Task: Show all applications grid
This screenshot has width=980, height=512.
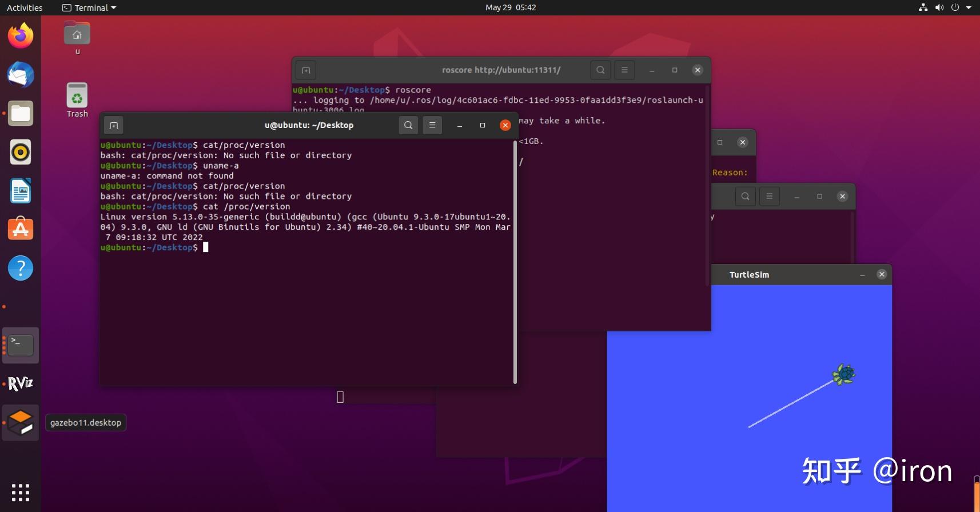Action: pos(21,492)
